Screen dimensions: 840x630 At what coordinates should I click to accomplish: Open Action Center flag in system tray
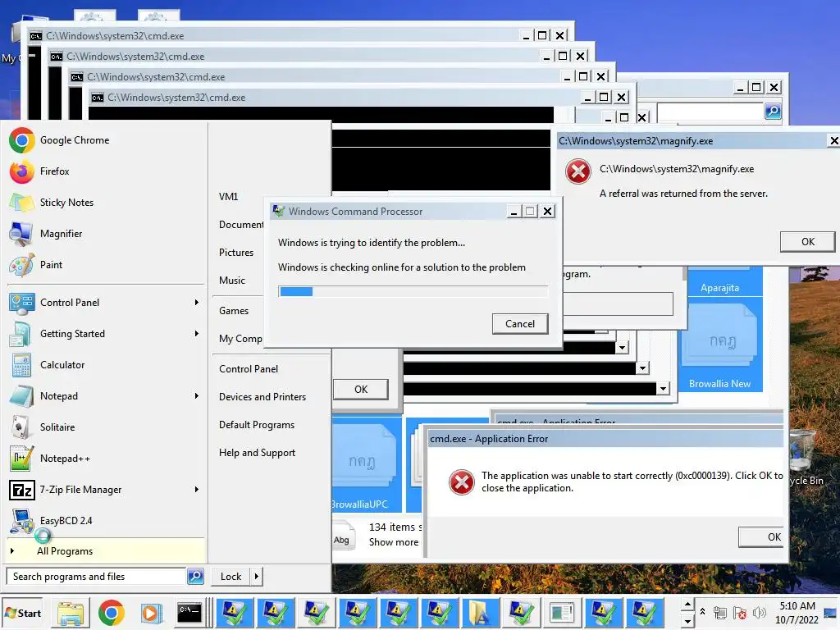[x=740, y=613]
